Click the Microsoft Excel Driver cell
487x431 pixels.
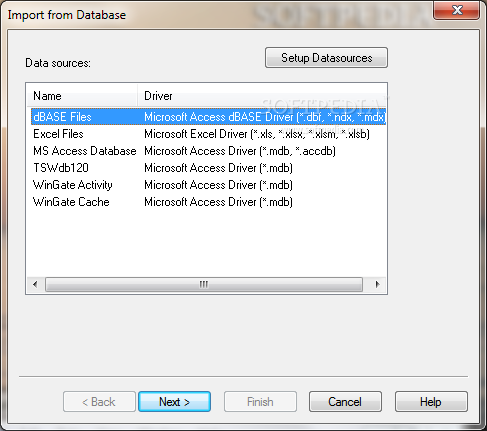[257, 134]
